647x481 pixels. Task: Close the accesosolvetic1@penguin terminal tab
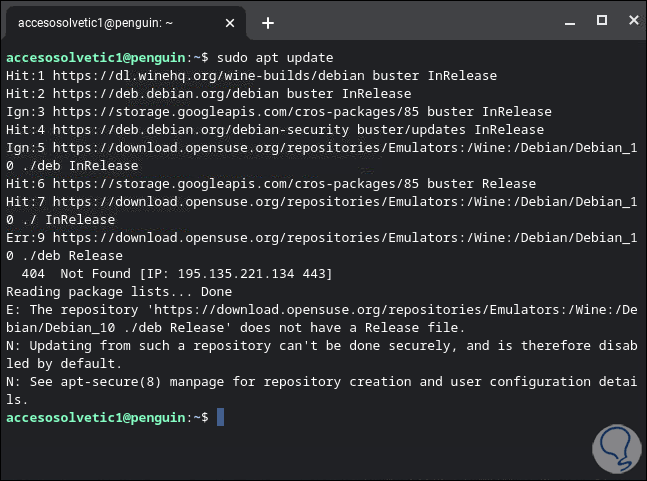click(x=233, y=23)
